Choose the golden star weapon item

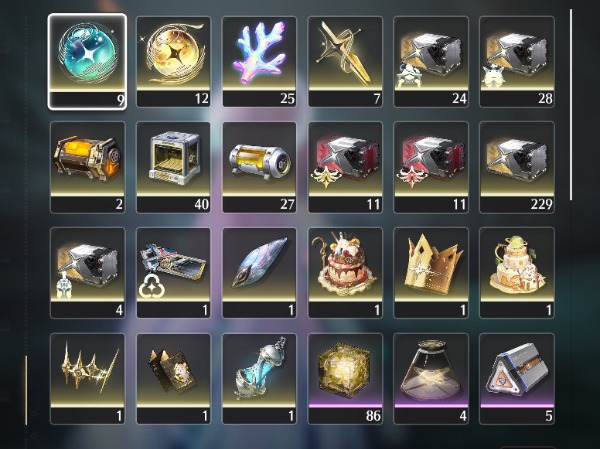(x=345, y=62)
